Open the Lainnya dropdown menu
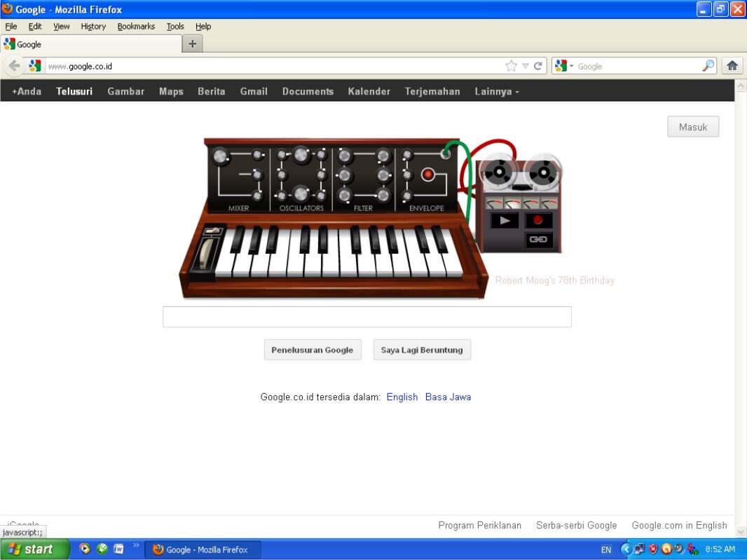Viewport: 747px width, 560px height. [x=496, y=91]
